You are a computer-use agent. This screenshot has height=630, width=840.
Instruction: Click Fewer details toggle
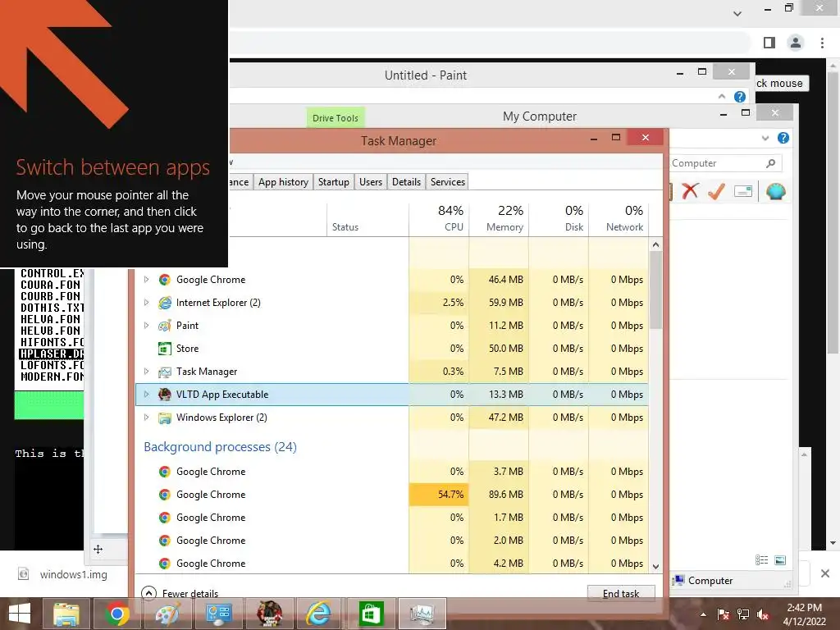click(x=180, y=593)
